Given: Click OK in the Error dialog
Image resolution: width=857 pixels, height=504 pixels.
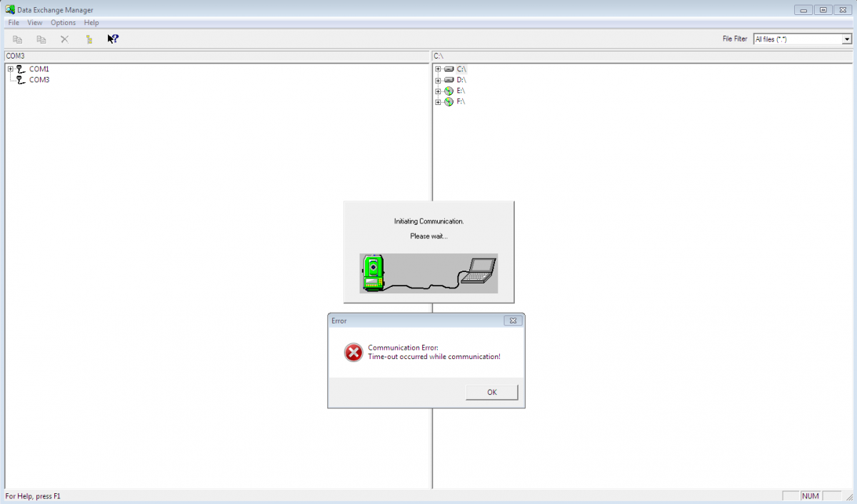Looking at the screenshot, I should (491, 392).
